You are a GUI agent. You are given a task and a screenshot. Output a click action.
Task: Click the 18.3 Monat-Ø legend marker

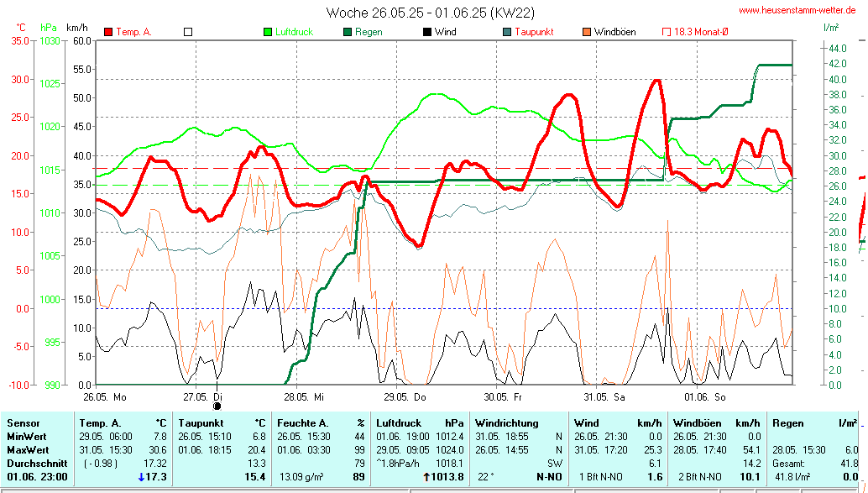coord(667,32)
